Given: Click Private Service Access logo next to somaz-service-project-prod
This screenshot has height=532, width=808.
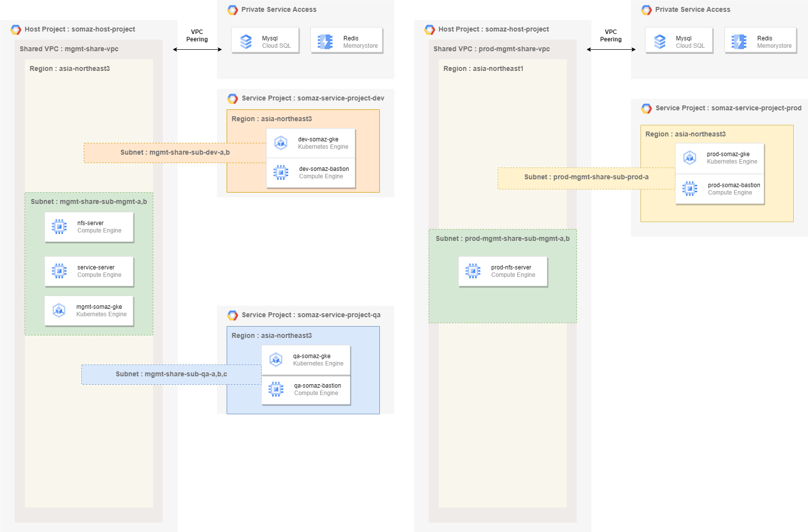Looking at the screenshot, I should [646, 10].
